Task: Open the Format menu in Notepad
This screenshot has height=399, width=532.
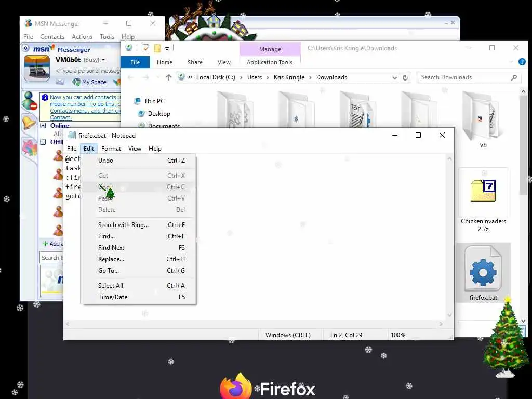Action: [x=111, y=148]
